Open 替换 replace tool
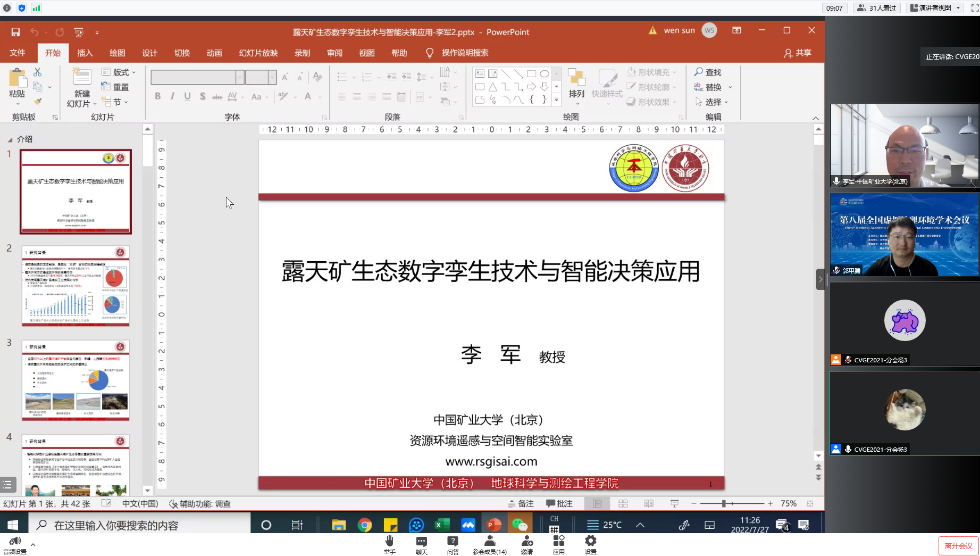 pos(708,87)
